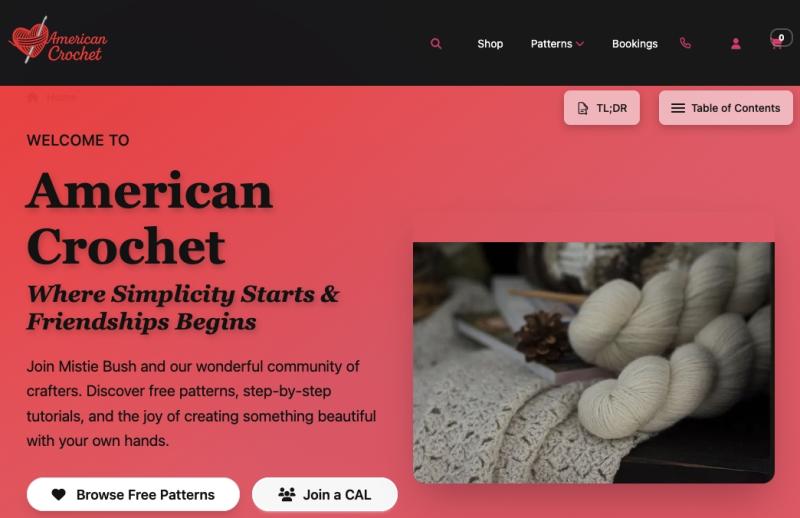View the shopping cart icon
This screenshot has height=518, width=800.
[776, 44]
